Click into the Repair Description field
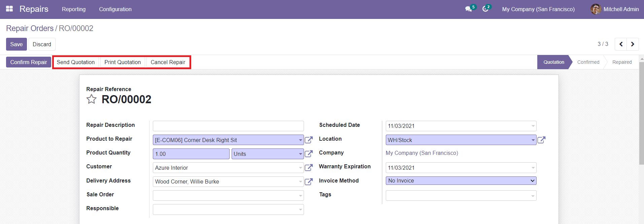 point(228,126)
